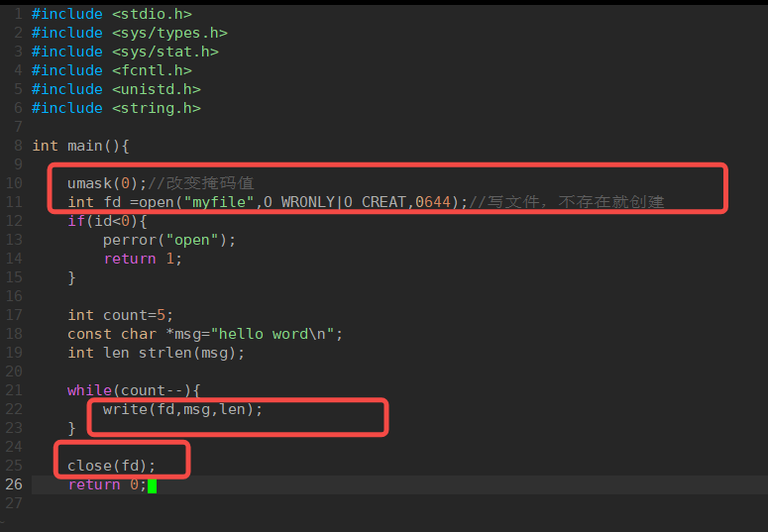This screenshot has width=768, height=532.
Task: Click on '<unistd.h>' include text
Action: point(157,89)
